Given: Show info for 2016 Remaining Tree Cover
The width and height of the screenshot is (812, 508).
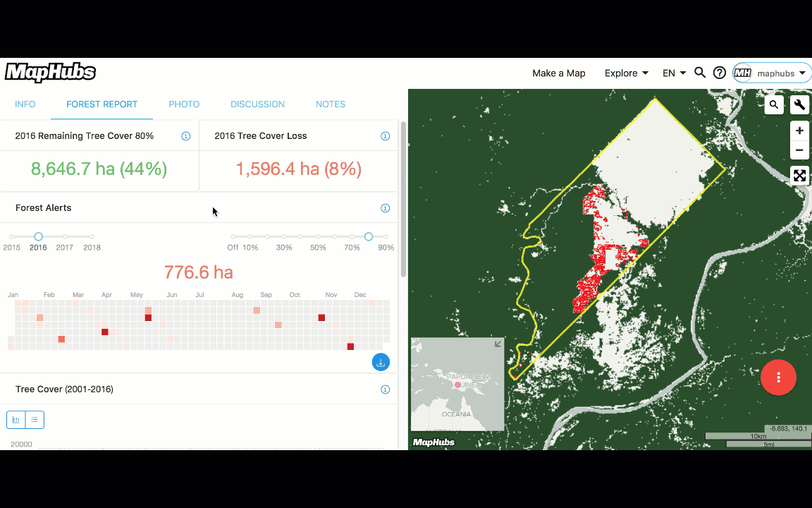Looking at the screenshot, I should click(x=185, y=135).
